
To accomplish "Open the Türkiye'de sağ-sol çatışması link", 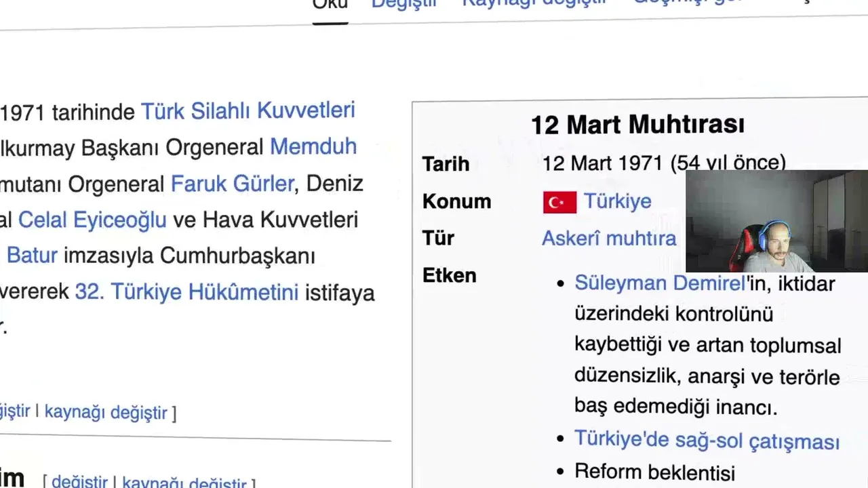I will 707,441.
